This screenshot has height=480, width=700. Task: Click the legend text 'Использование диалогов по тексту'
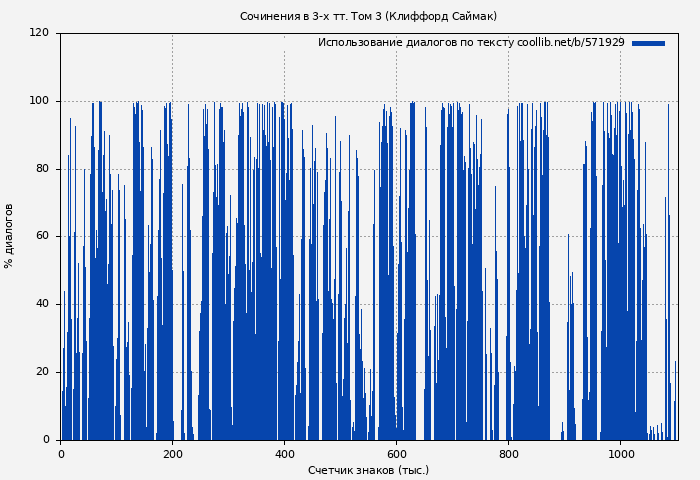coord(415,43)
